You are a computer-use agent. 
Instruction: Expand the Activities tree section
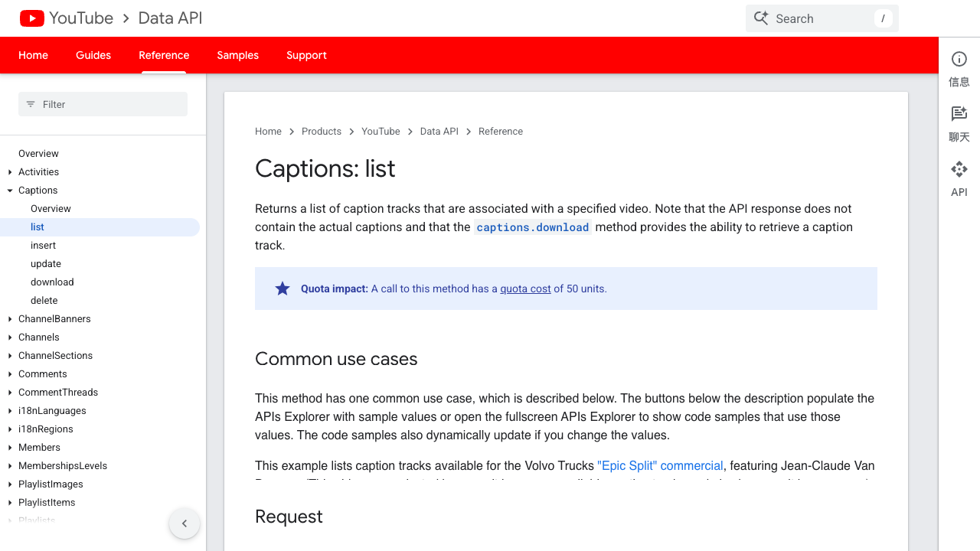click(10, 172)
